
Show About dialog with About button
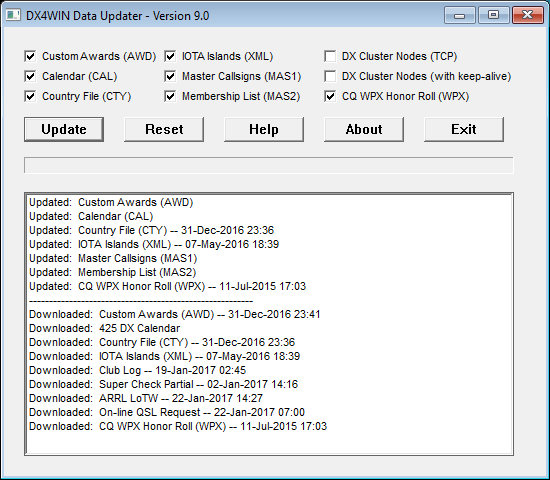[x=364, y=129]
